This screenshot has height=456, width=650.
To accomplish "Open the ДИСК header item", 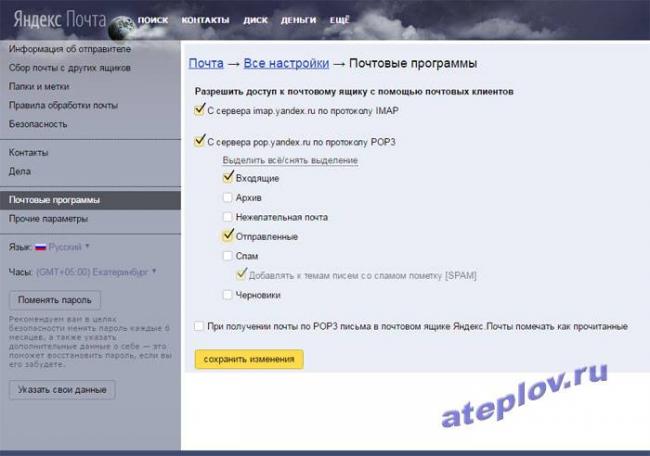I will click(x=255, y=20).
